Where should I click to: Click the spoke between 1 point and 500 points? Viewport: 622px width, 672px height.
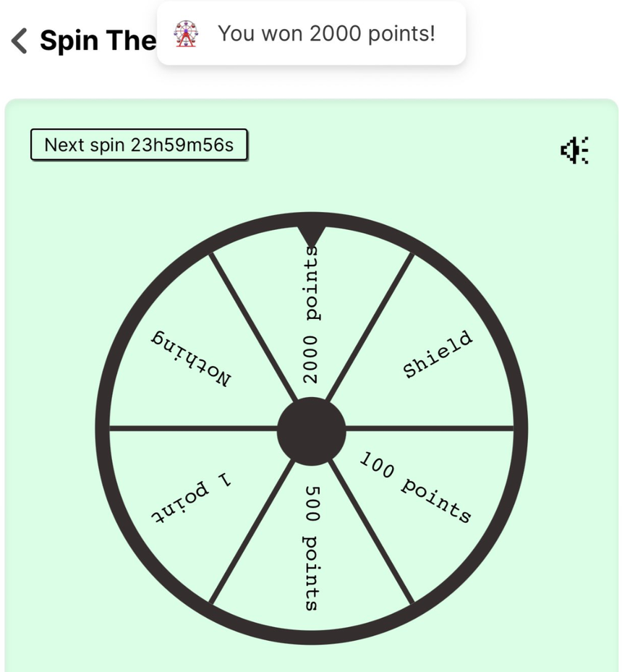coord(253,530)
